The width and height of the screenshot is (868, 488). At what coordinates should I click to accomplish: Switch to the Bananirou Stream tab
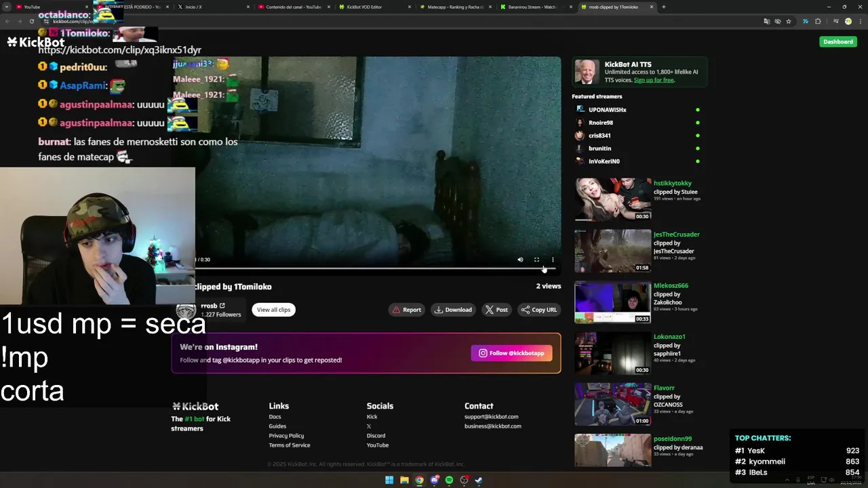pyautogui.click(x=534, y=7)
